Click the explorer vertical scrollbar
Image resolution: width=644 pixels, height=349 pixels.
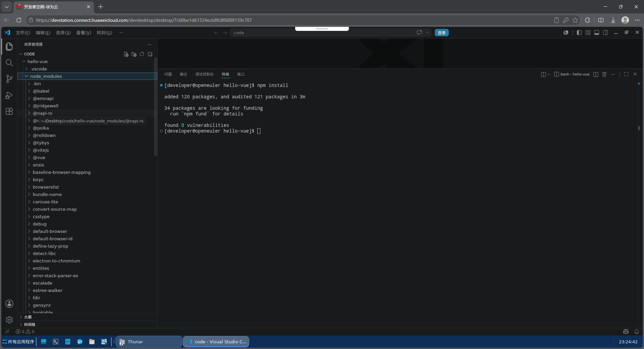point(156,107)
